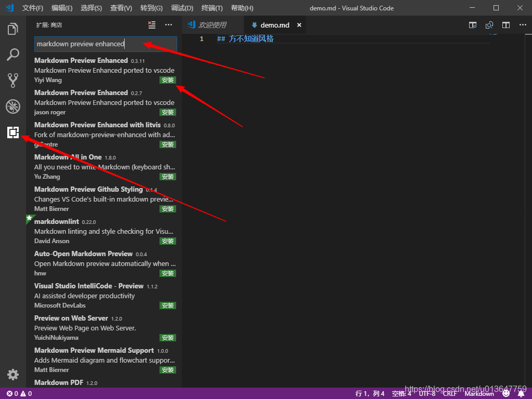Click line number 1 in editor gutter
The width and height of the screenshot is (532, 399).
(x=202, y=38)
